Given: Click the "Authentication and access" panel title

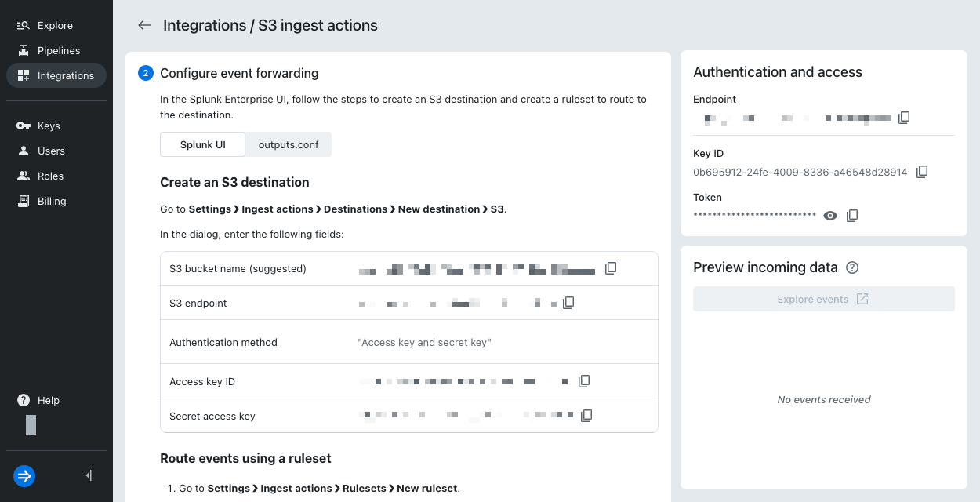Looking at the screenshot, I should point(778,72).
